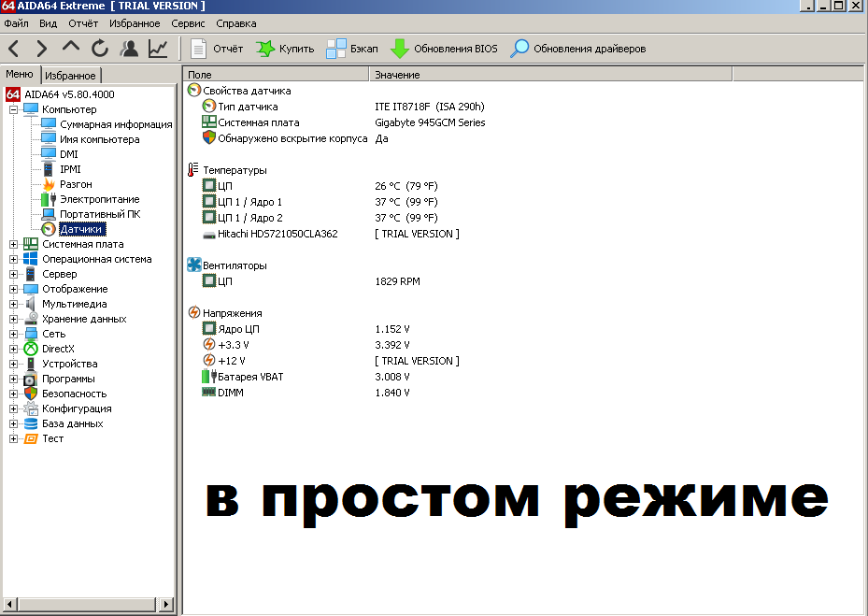Open user management via the person silhouette icon
868x616 pixels.
[x=129, y=49]
